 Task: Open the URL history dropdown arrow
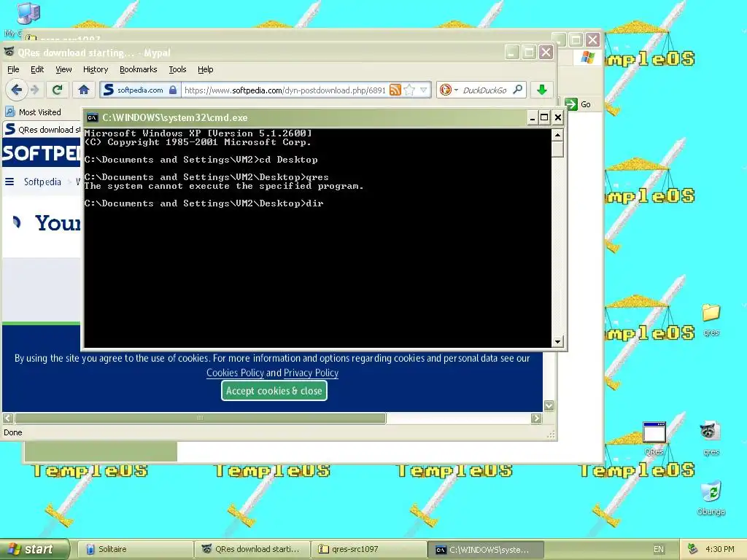pos(424,90)
